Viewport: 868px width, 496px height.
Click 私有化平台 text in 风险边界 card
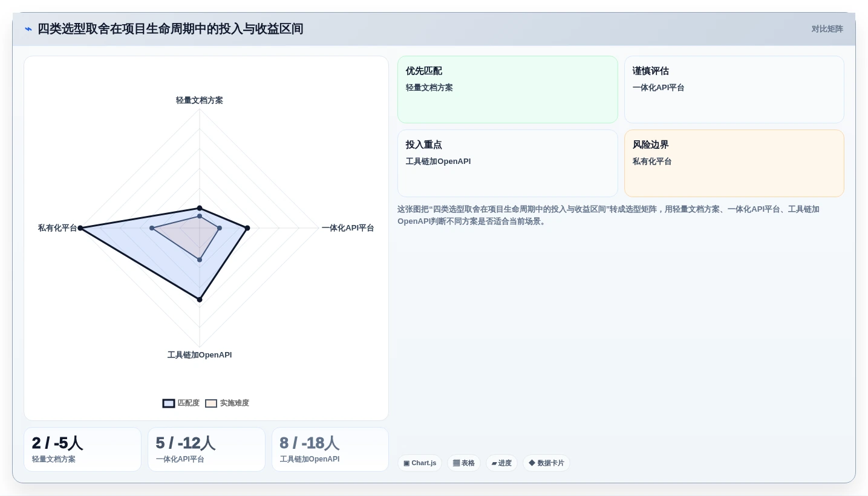coord(652,162)
